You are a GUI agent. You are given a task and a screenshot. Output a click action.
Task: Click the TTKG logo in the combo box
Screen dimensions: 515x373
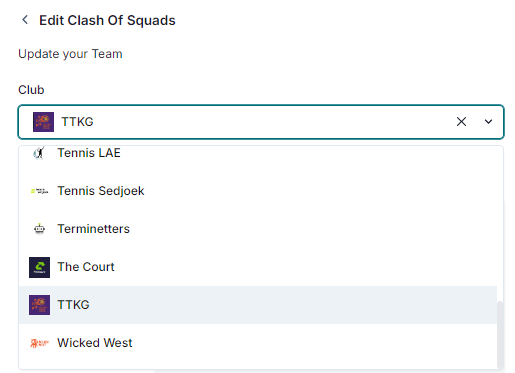pyautogui.click(x=43, y=122)
